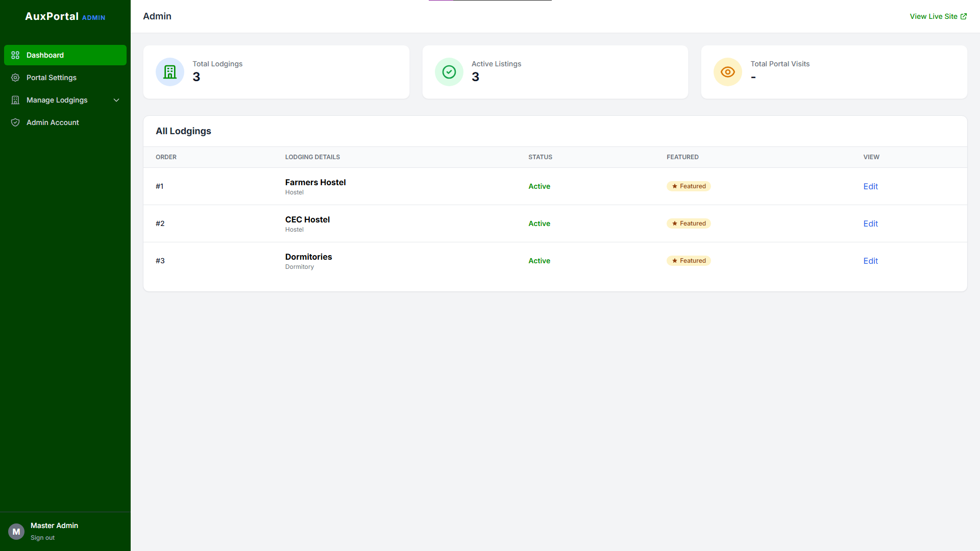Viewport: 980px width, 551px height.
Task: Open the Manage Lodgings menu
Action: pos(65,100)
